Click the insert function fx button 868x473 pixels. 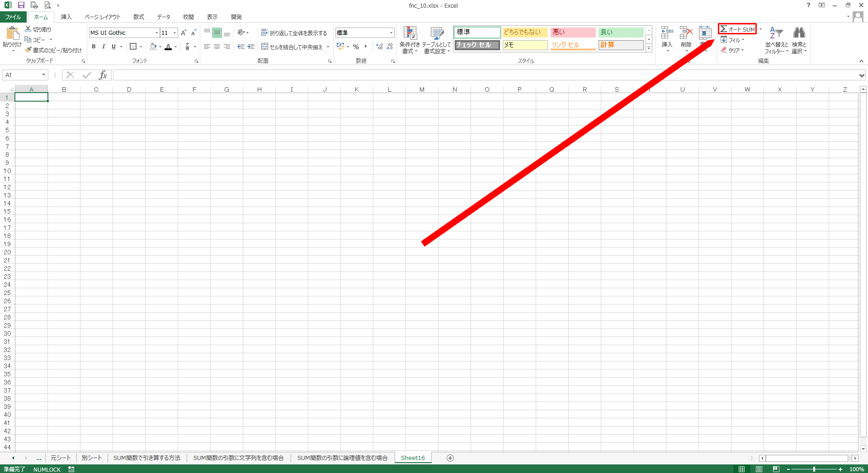(x=103, y=75)
